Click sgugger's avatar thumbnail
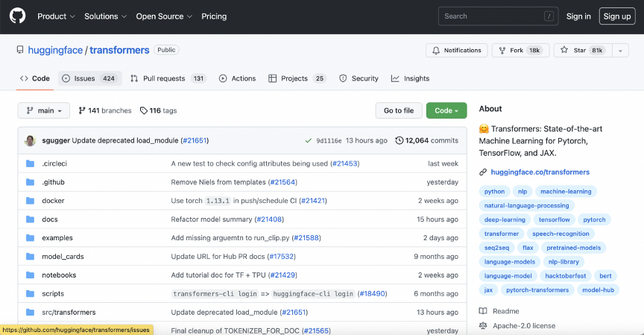The width and height of the screenshot is (644, 335). [x=30, y=140]
